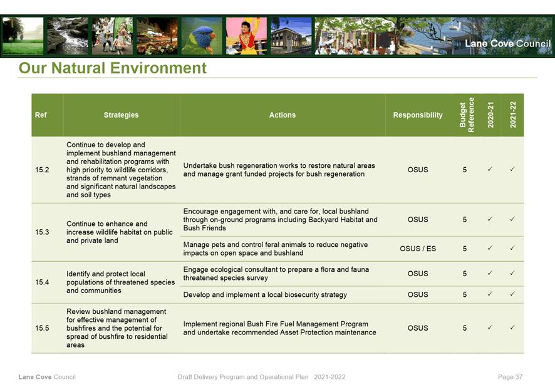Screen dimensions: 555x392
Task: Click 2020-21 tick for biosecurity strategy action
Action: pos(490,294)
